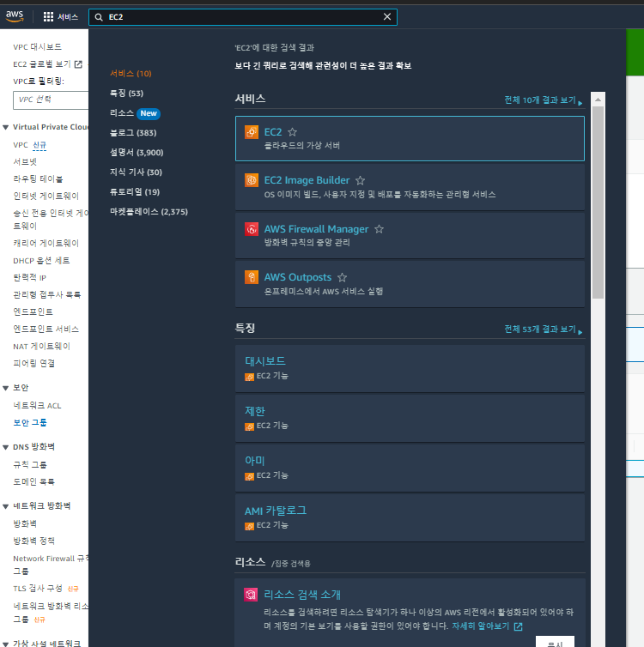Click the EC2 service icon
Screen dimensions: 644x647
[252, 132]
